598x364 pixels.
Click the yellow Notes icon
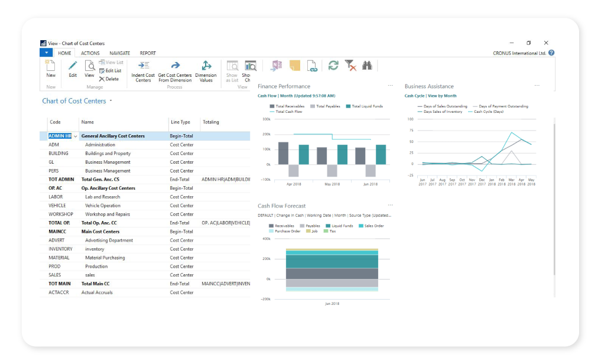pyautogui.click(x=295, y=66)
